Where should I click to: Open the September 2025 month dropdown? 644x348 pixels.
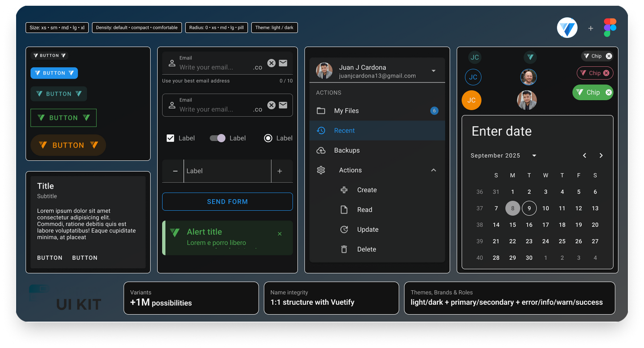tap(534, 156)
